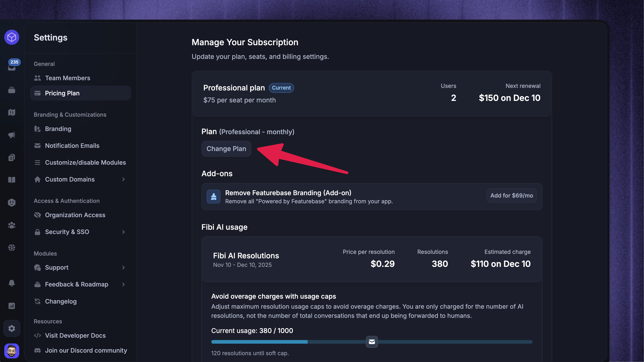644x362 pixels.
Task: Expand Custom Domains chevron
Action: [123, 179]
